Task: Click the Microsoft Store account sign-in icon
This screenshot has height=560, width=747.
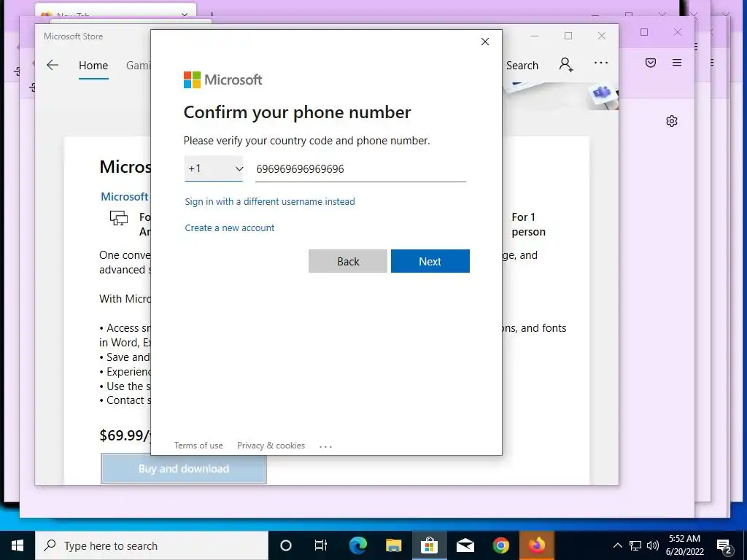Action: point(566,64)
